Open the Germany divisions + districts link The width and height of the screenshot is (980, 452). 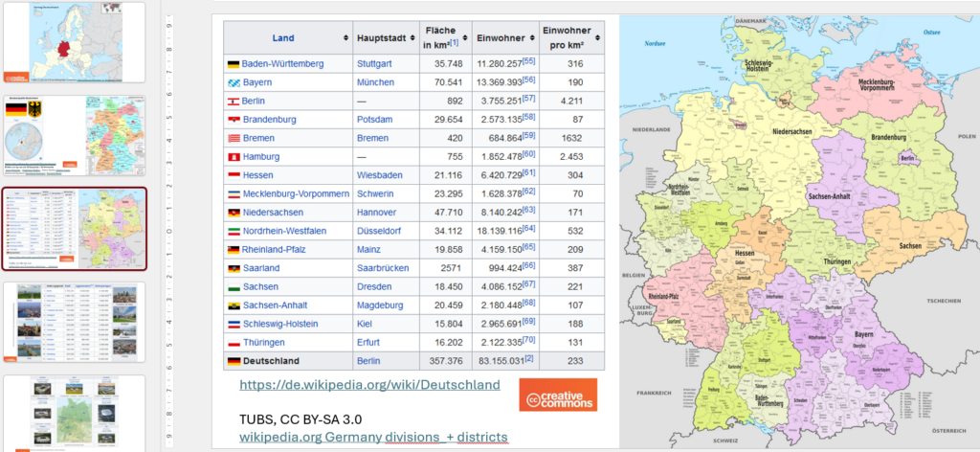373,438
